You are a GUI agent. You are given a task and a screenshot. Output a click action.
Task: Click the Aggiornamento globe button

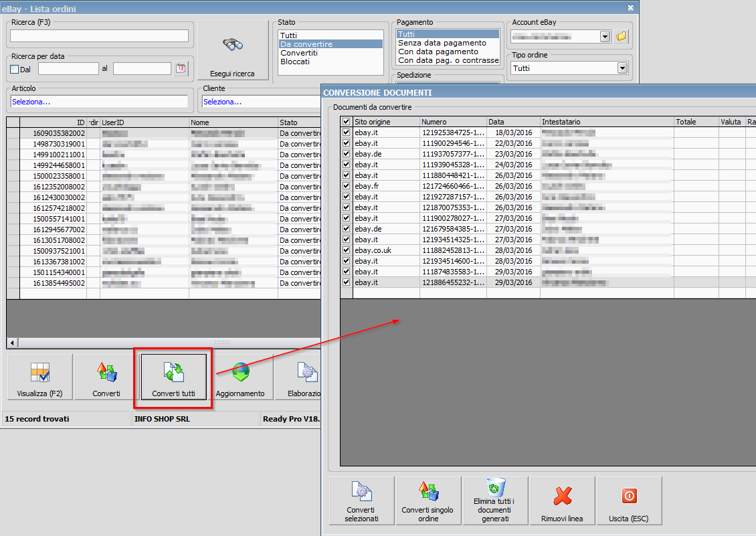240,377
